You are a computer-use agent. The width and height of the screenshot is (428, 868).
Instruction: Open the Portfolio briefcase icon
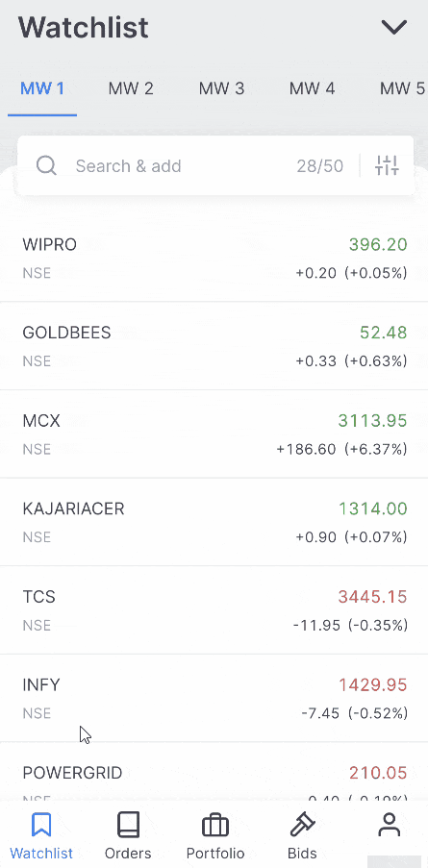point(214,826)
